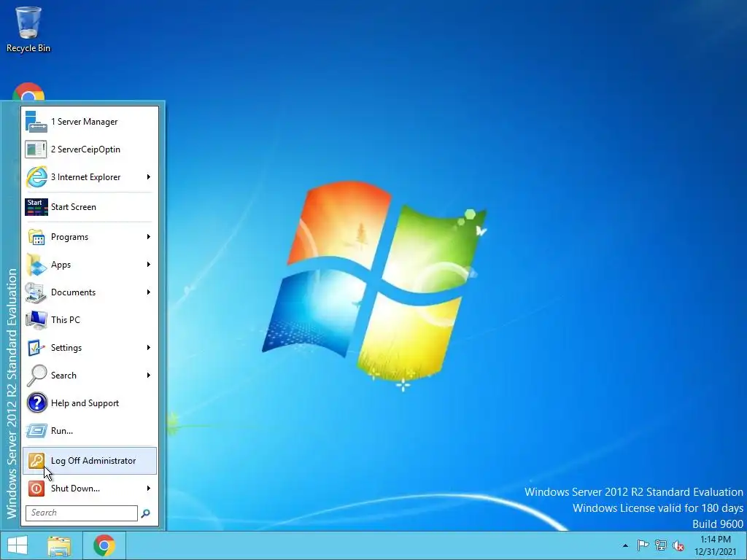Choose 'Start Screen' menu label
The width and height of the screenshot is (747, 560).
[74, 206]
